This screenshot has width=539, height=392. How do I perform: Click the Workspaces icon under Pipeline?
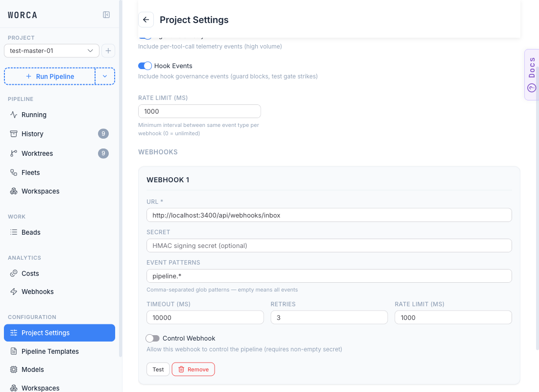click(x=14, y=191)
